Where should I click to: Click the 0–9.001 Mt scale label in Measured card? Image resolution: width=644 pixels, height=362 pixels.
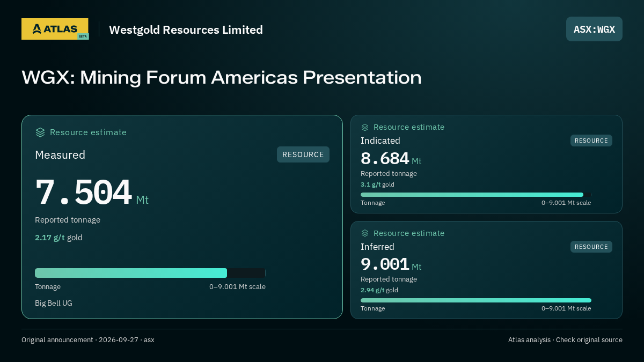[x=237, y=287]
